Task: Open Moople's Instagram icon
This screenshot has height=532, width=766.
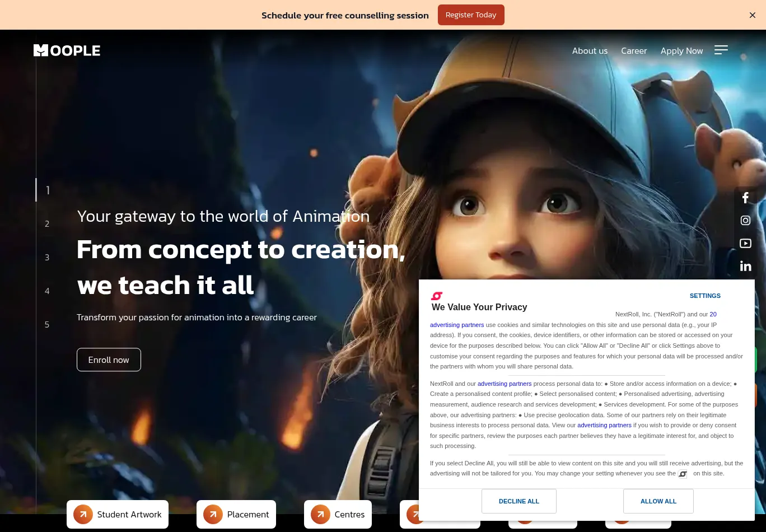Action: (745, 221)
